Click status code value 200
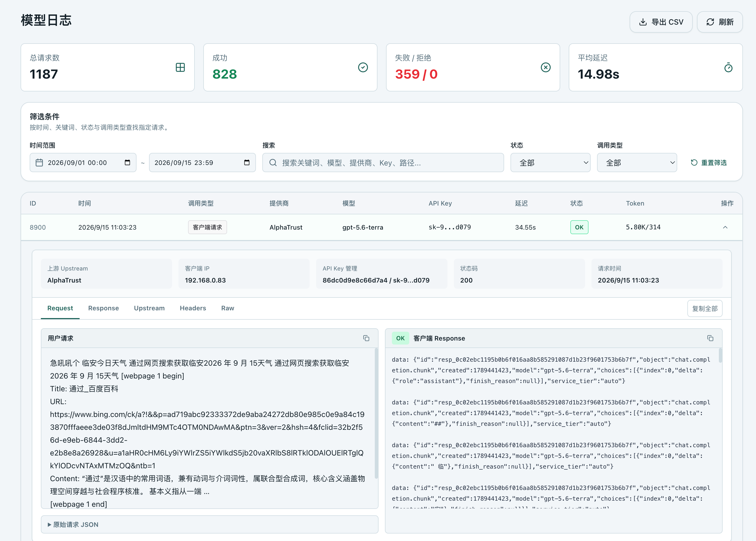This screenshot has width=756, height=541. coord(466,280)
